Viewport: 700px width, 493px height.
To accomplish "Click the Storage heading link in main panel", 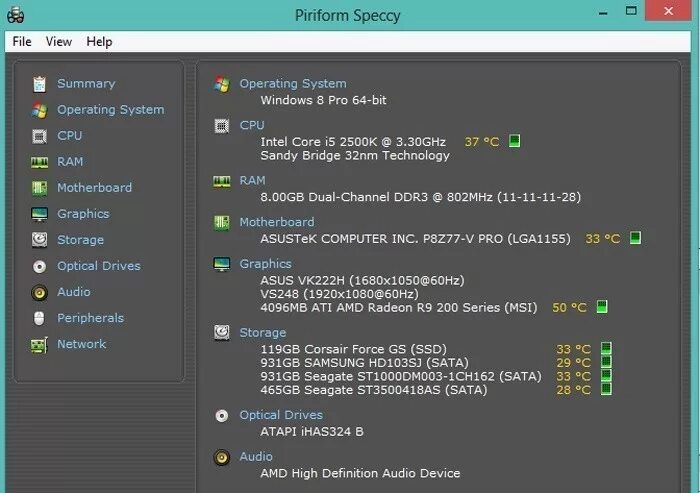I will pos(263,333).
